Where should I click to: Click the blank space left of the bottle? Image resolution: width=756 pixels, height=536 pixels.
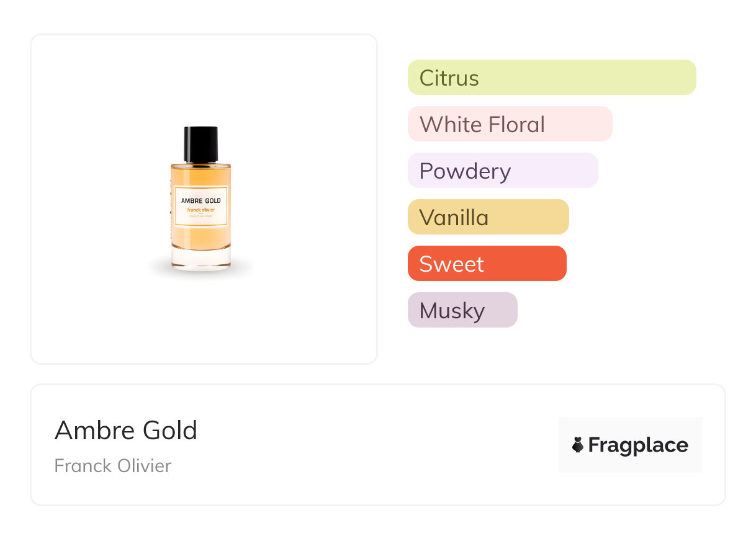point(93,199)
